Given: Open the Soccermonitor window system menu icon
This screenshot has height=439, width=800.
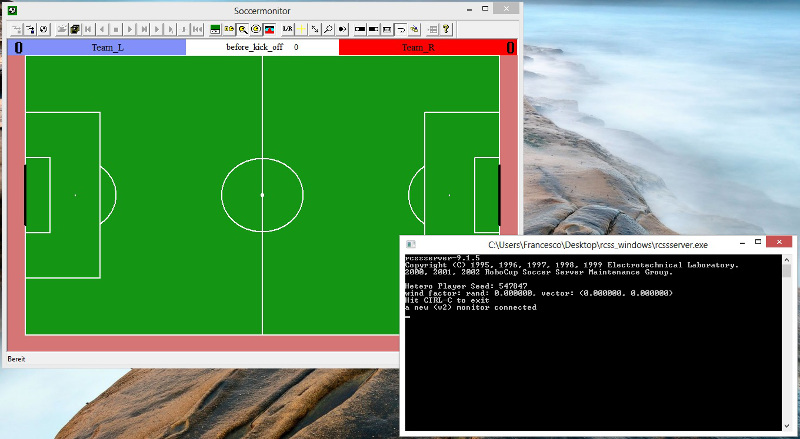Looking at the screenshot, I should (x=11, y=11).
